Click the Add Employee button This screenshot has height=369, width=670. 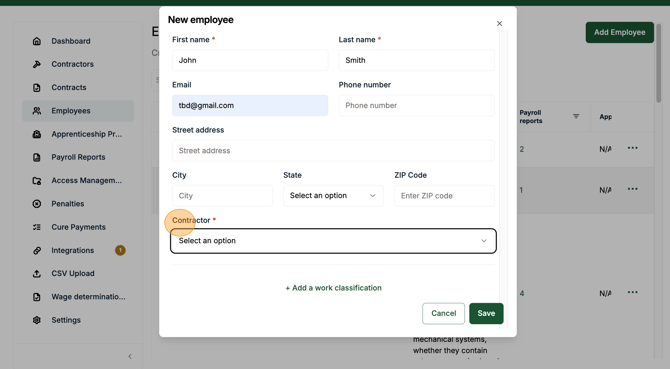[620, 32]
